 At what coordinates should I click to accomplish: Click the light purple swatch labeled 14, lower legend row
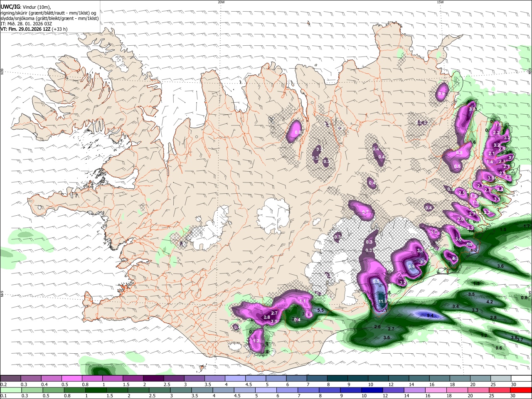point(414,390)
